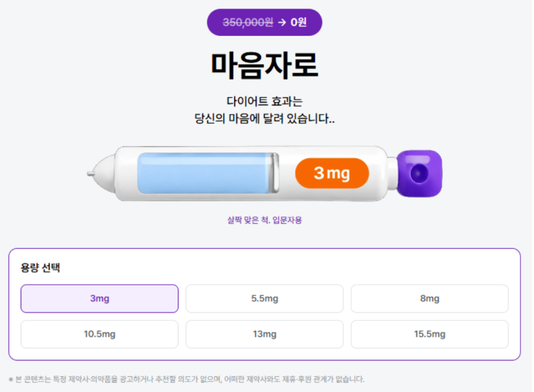Choose the 13mg dosage button
Image resolution: width=534 pixels, height=392 pixels.
tap(265, 334)
